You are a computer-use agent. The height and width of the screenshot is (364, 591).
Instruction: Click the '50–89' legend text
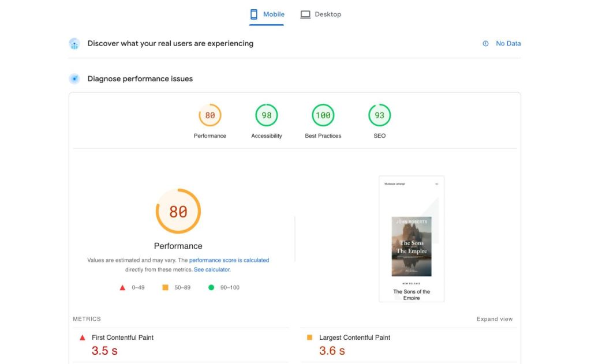point(182,287)
